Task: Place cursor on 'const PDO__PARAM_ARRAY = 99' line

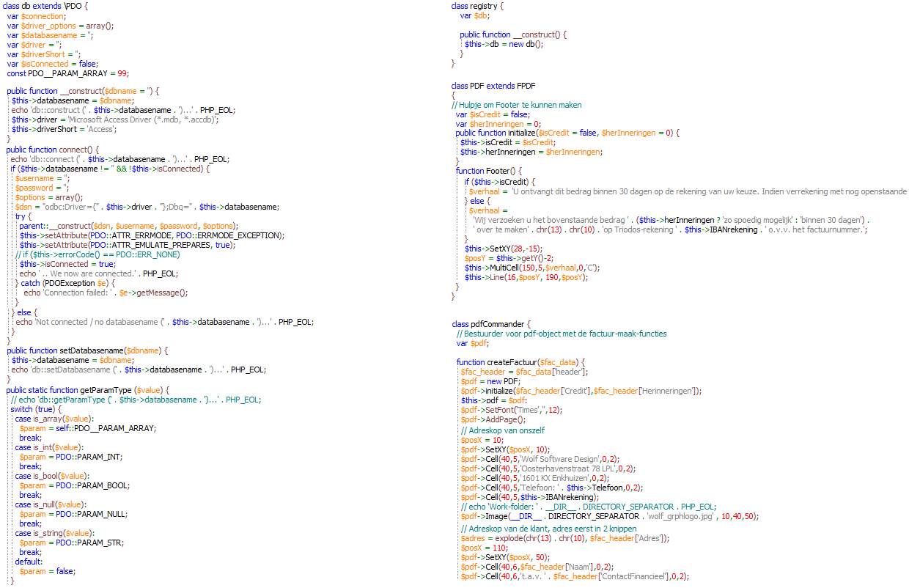Action: [67, 73]
